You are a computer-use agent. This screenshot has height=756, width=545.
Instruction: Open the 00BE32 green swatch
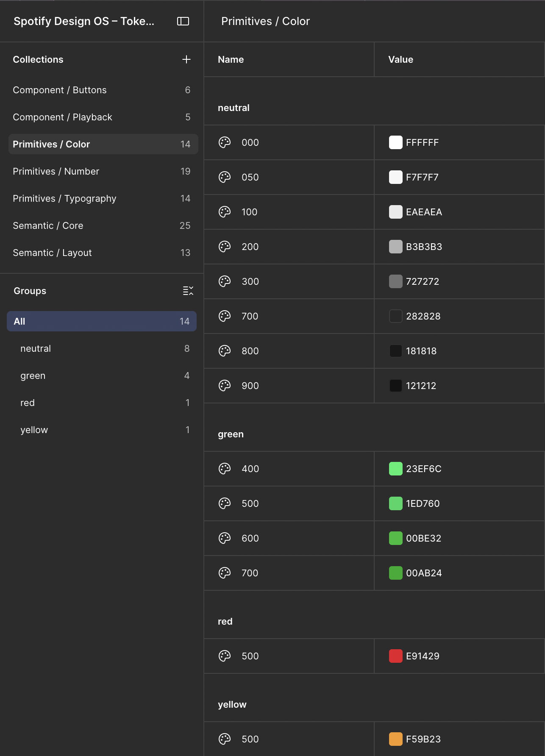tap(395, 538)
